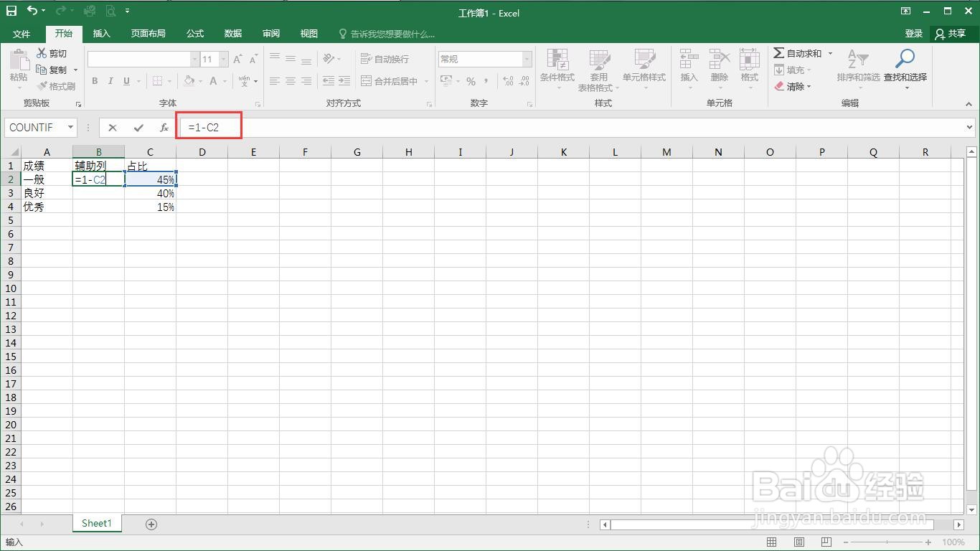The height and width of the screenshot is (551, 980).
Task: Click Format cells icon
Action: click(x=749, y=60)
